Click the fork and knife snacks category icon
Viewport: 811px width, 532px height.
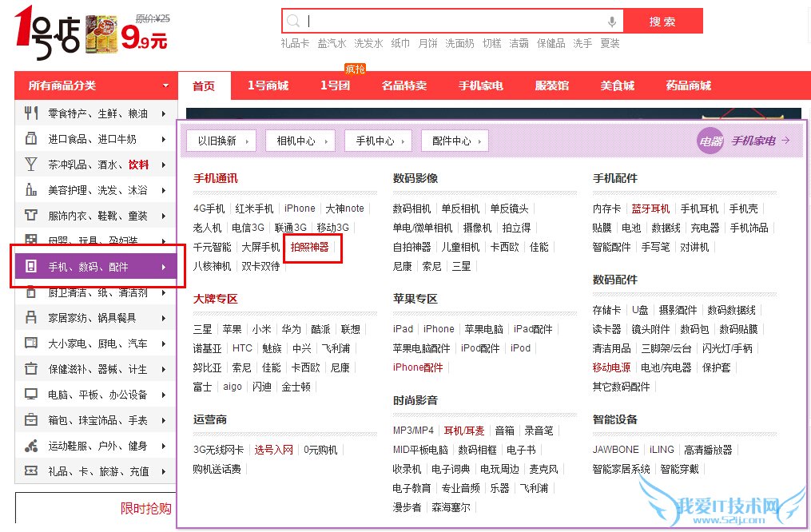coord(31,113)
